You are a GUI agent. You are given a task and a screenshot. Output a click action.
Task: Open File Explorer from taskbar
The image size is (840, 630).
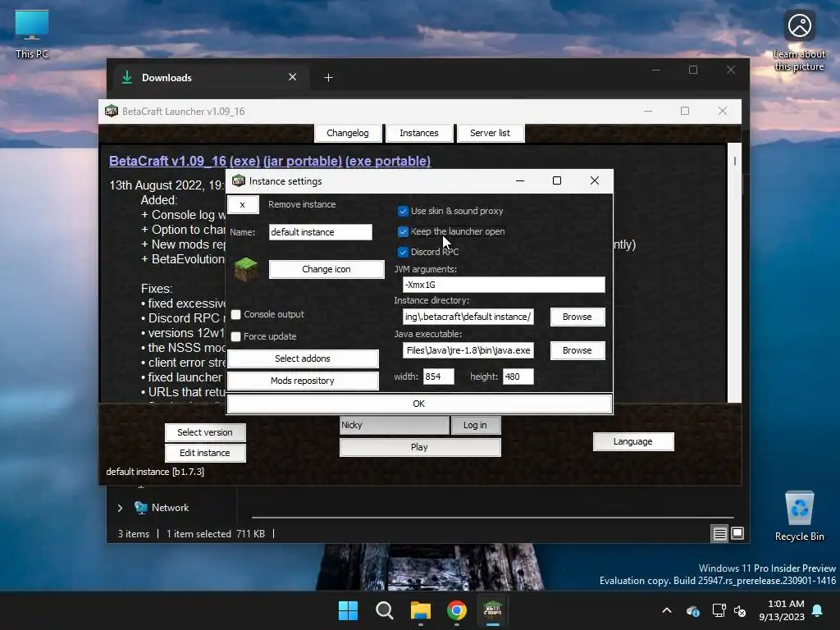421,610
